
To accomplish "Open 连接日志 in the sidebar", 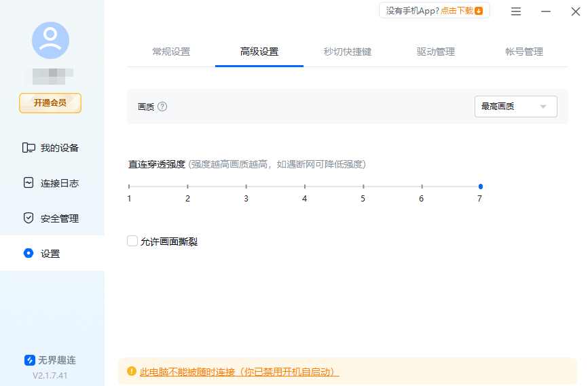I will pyautogui.click(x=51, y=183).
